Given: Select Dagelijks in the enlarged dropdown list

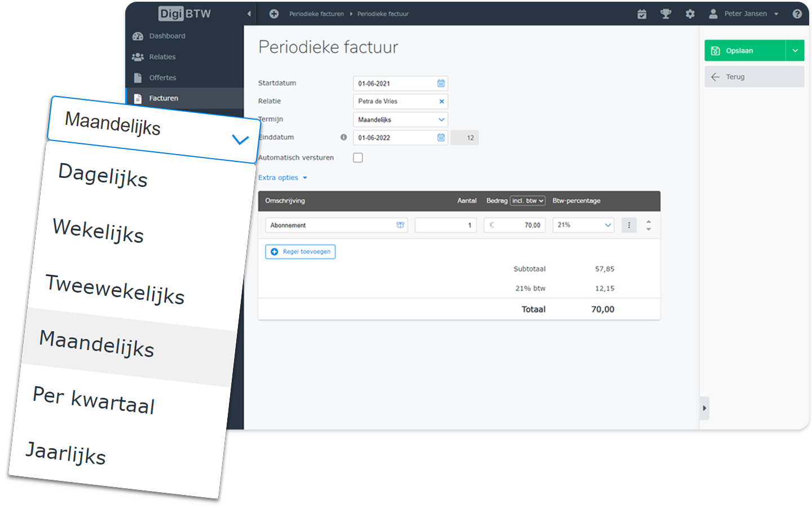Looking at the screenshot, I should coord(103,175).
